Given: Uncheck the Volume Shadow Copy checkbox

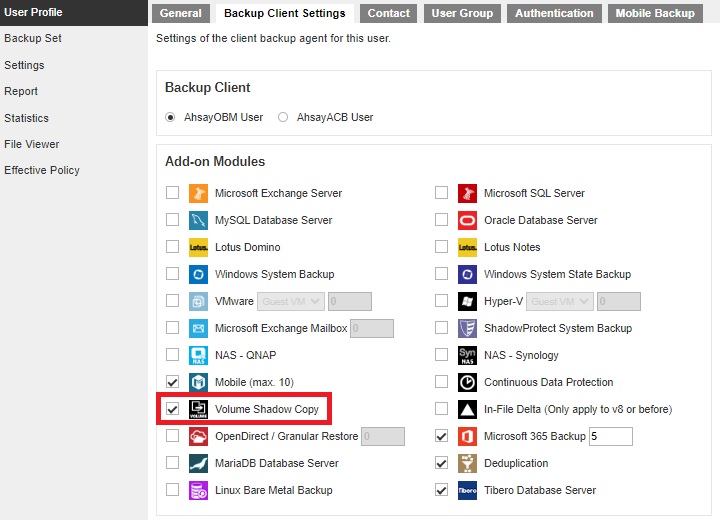Looking at the screenshot, I should [173, 409].
